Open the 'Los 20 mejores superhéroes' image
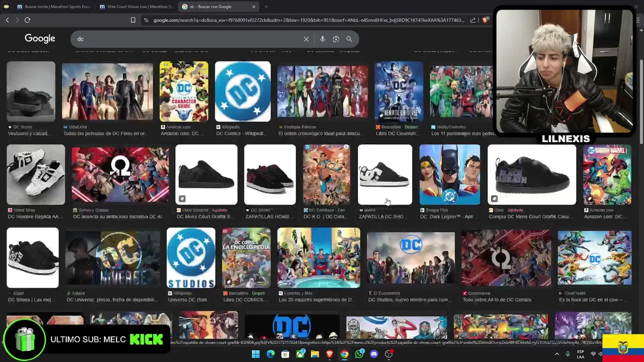644x362 pixels. pyautogui.click(x=319, y=258)
